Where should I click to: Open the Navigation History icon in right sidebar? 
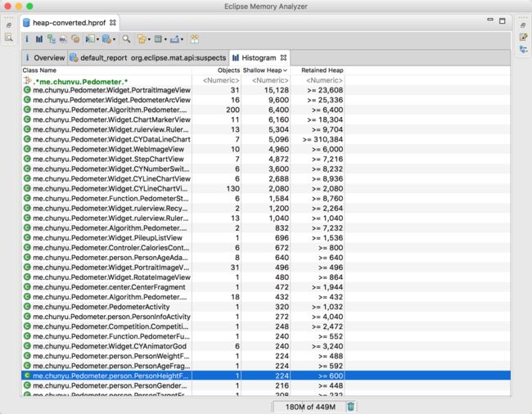(x=523, y=49)
